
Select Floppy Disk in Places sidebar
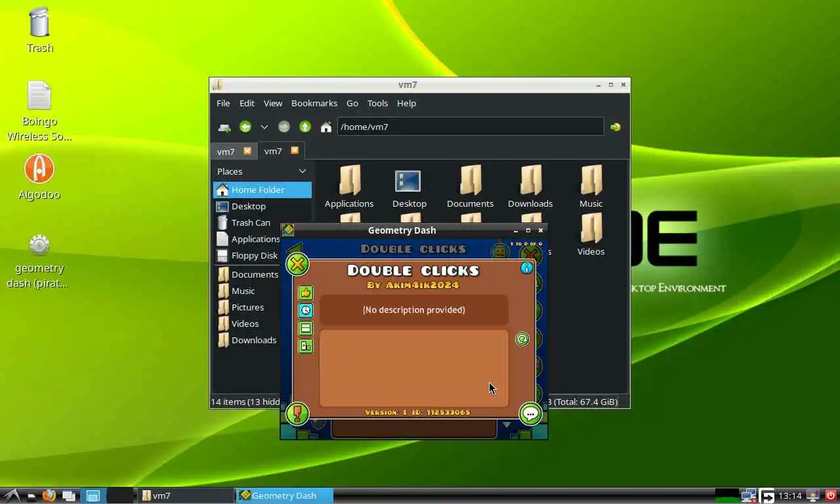(248, 255)
